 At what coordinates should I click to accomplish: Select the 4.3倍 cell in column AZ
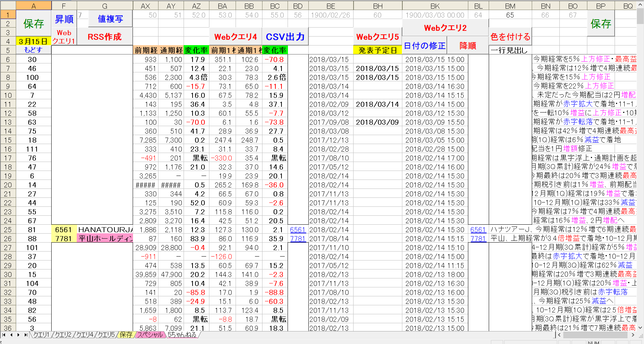pyautogui.click(x=196, y=77)
